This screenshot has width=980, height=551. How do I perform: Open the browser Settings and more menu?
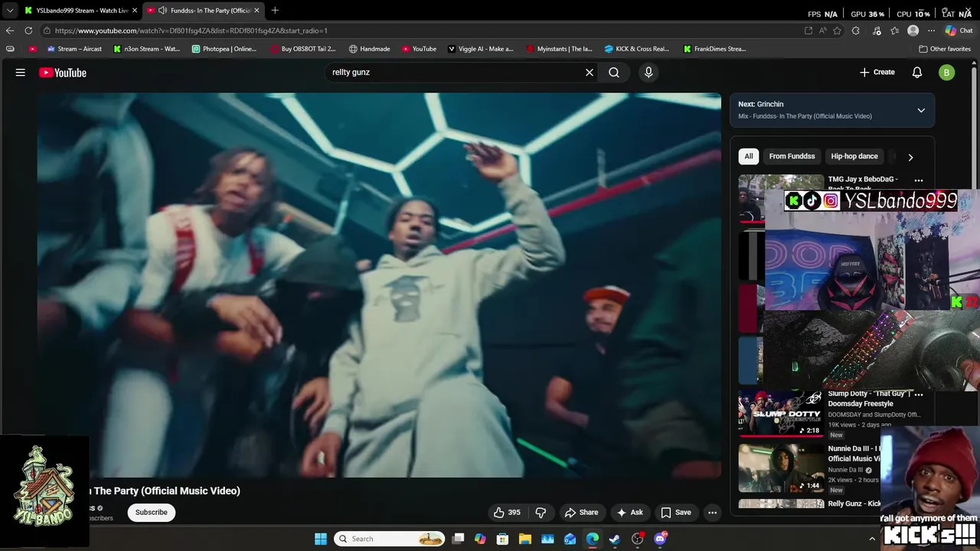coord(931,31)
